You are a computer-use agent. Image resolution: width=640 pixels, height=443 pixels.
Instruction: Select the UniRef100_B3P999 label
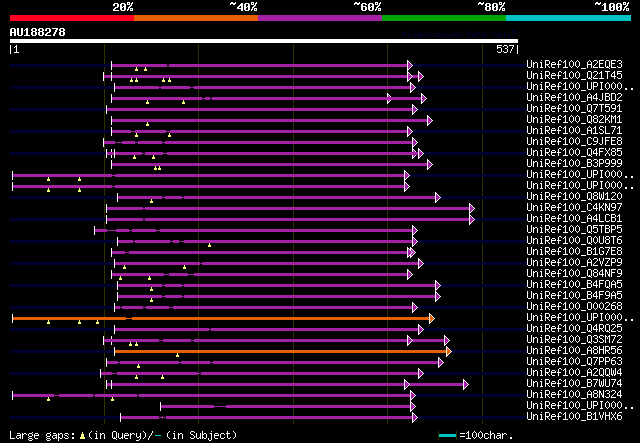click(x=574, y=164)
